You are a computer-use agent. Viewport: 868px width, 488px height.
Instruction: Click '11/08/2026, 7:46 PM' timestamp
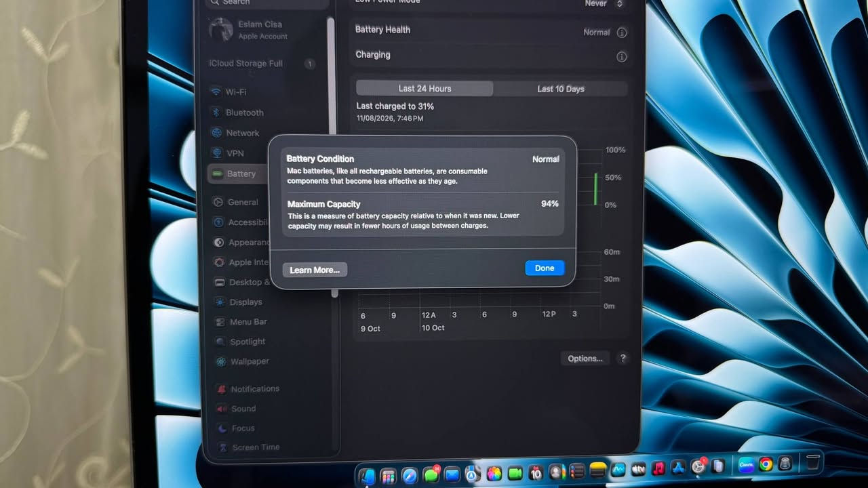pyautogui.click(x=390, y=119)
